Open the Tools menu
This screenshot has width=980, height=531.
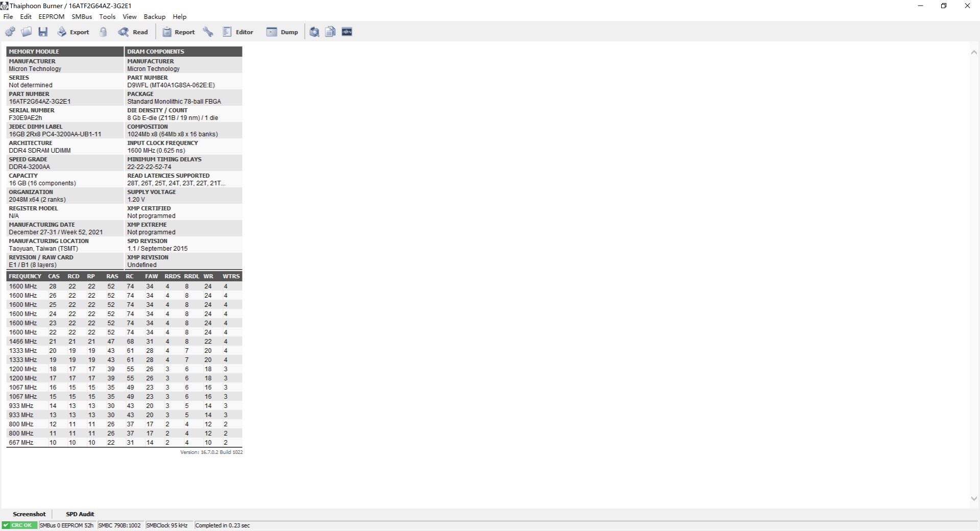tap(107, 16)
